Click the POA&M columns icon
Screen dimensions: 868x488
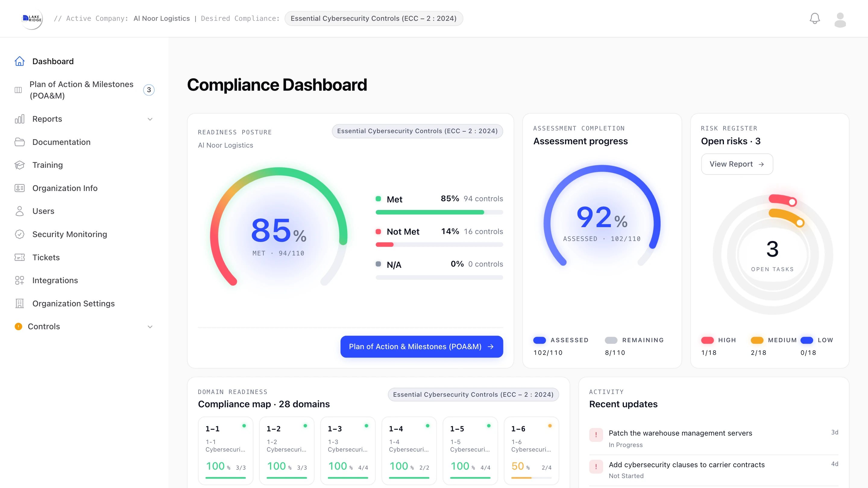[18, 90]
